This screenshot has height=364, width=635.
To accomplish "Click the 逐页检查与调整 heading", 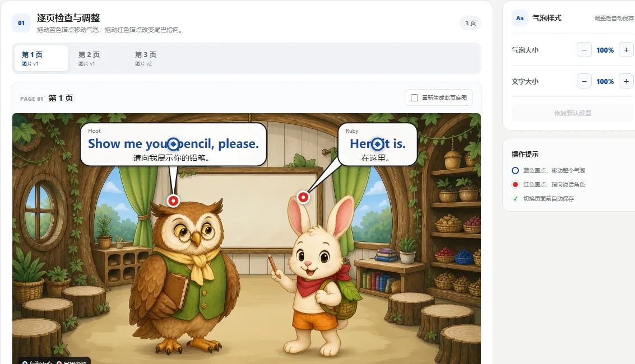I will point(68,18).
